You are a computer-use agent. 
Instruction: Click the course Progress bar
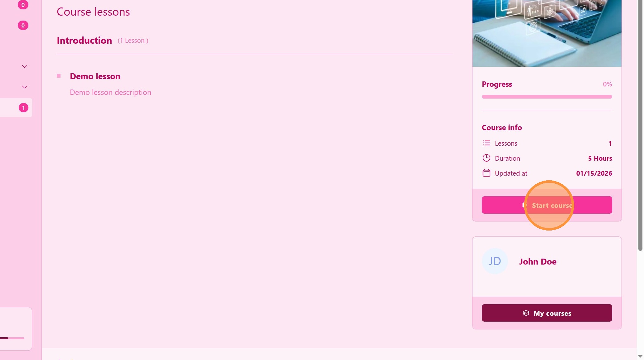click(x=547, y=97)
